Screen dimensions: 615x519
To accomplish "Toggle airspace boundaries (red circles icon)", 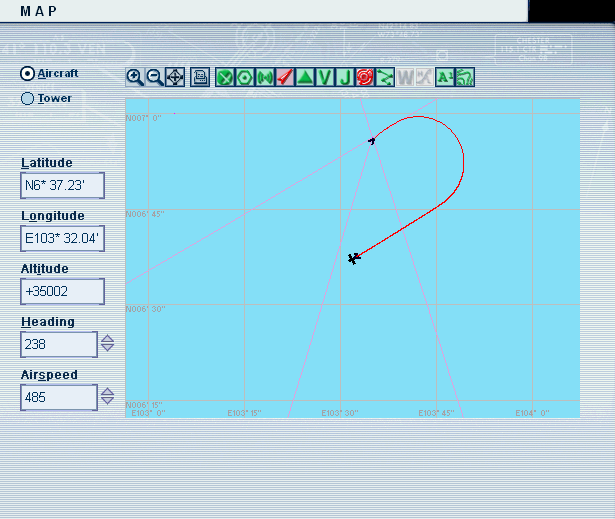I will click(365, 77).
